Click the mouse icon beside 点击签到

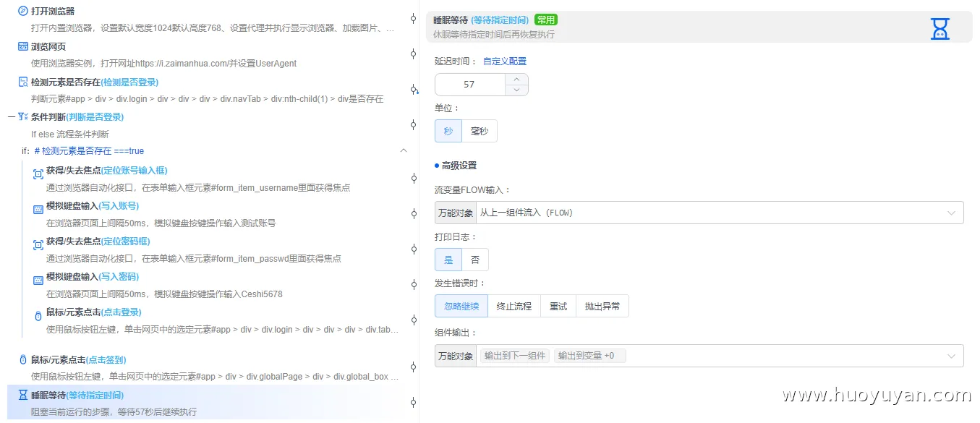[x=22, y=360]
